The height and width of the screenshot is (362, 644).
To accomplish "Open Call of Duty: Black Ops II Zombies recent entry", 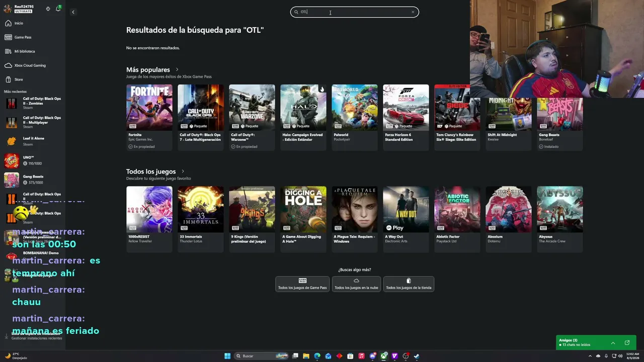I will pos(33,103).
